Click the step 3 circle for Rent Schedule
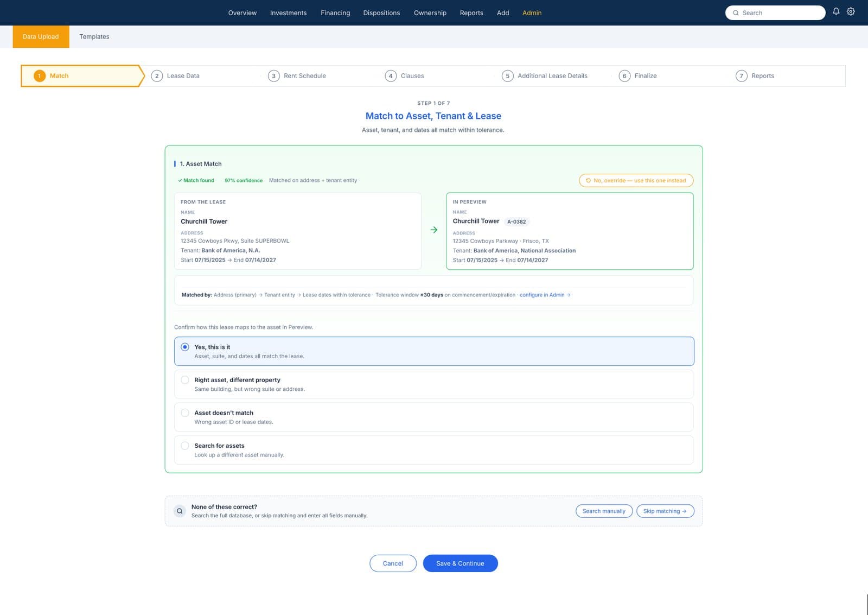Viewport: 868px width, 615px height. pos(273,76)
